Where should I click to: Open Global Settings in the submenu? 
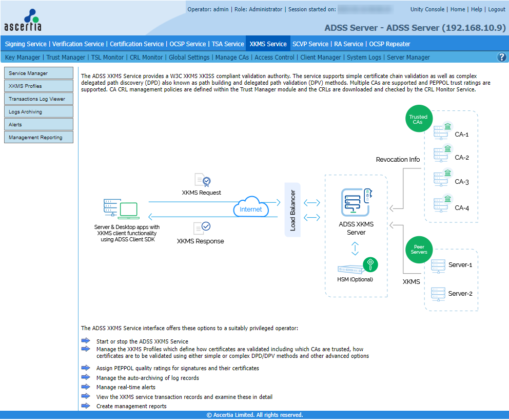[189, 58]
